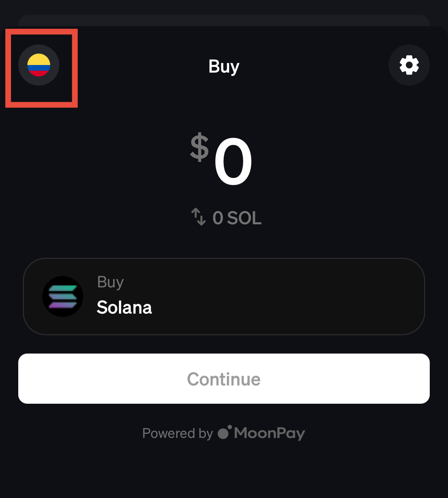
Task: Click the Solana logo icon
Action: tap(63, 297)
